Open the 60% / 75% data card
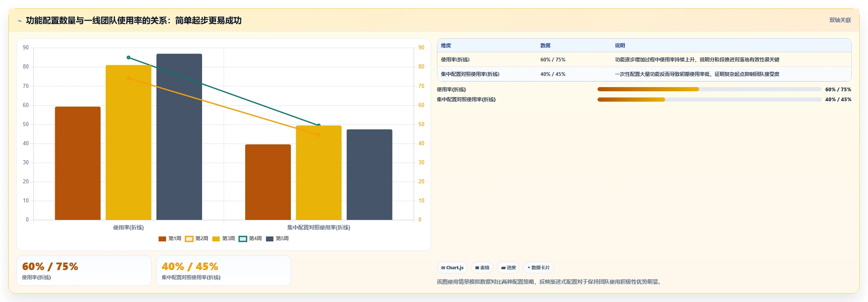868x302 pixels. pos(84,270)
